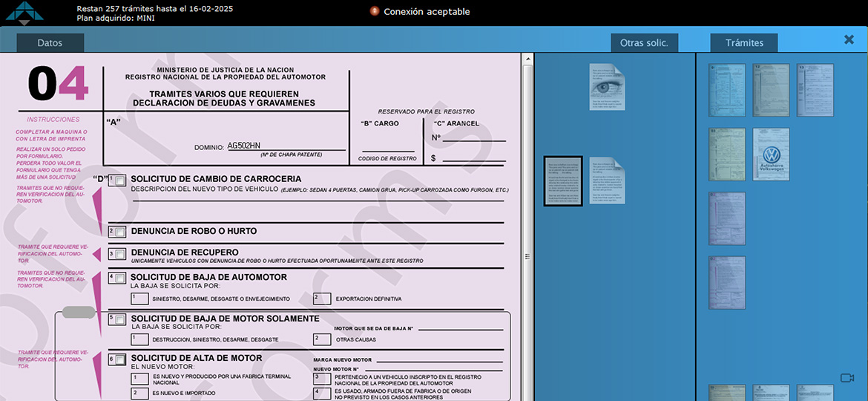Open the document icon with the eye

607,87
